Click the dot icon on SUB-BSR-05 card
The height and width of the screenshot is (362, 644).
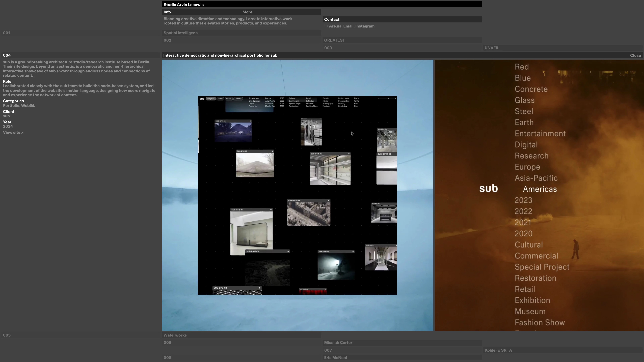[x=349, y=154]
